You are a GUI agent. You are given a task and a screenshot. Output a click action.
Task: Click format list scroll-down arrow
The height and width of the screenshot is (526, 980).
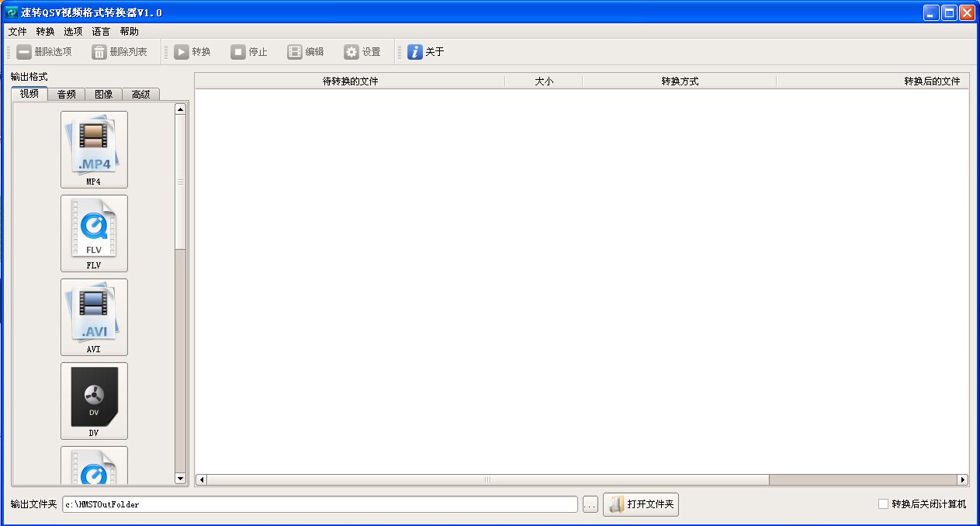(181, 479)
